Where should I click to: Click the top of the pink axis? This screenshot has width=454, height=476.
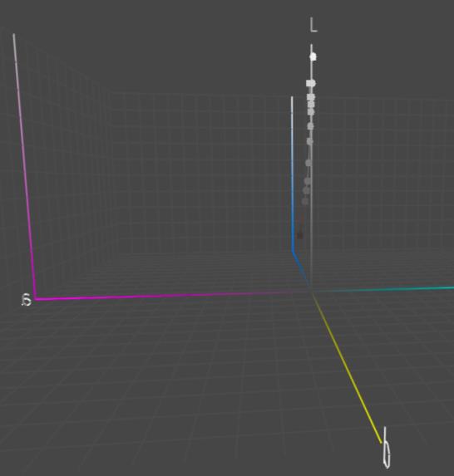13,36
